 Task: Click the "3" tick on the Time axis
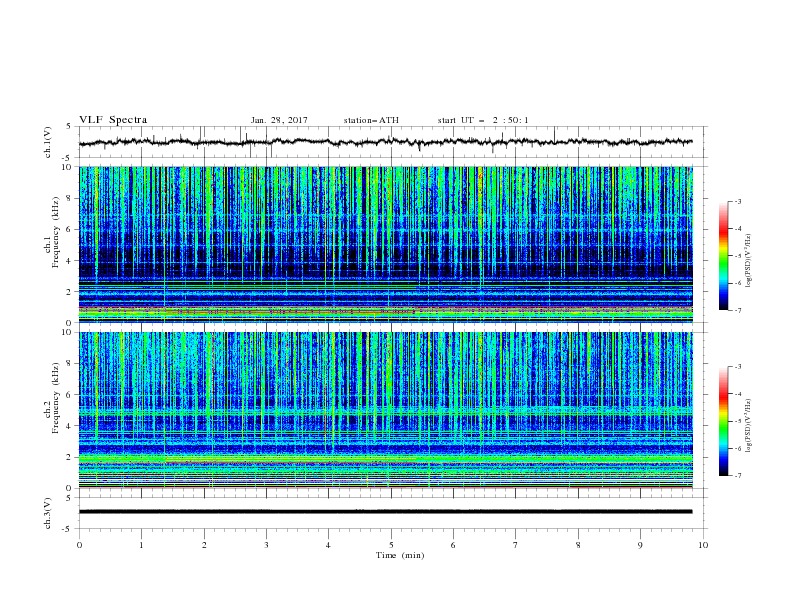266,545
